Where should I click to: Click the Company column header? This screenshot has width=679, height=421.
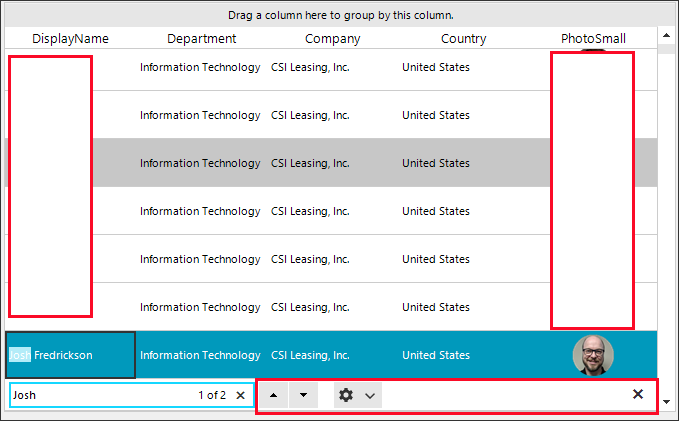pyautogui.click(x=333, y=38)
